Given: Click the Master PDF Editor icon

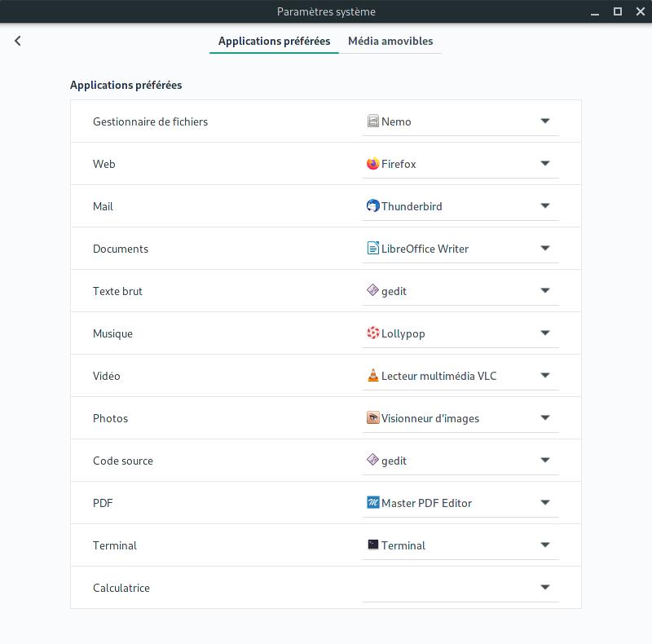Looking at the screenshot, I should click(373, 502).
